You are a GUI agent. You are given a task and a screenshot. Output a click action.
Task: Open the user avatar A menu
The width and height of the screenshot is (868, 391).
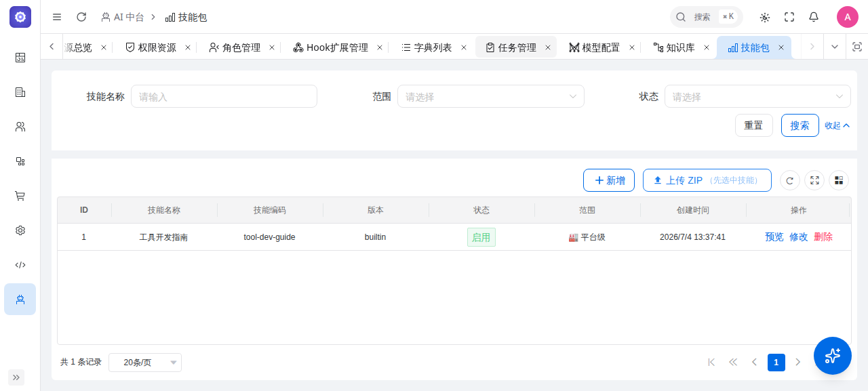(x=848, y=17)
